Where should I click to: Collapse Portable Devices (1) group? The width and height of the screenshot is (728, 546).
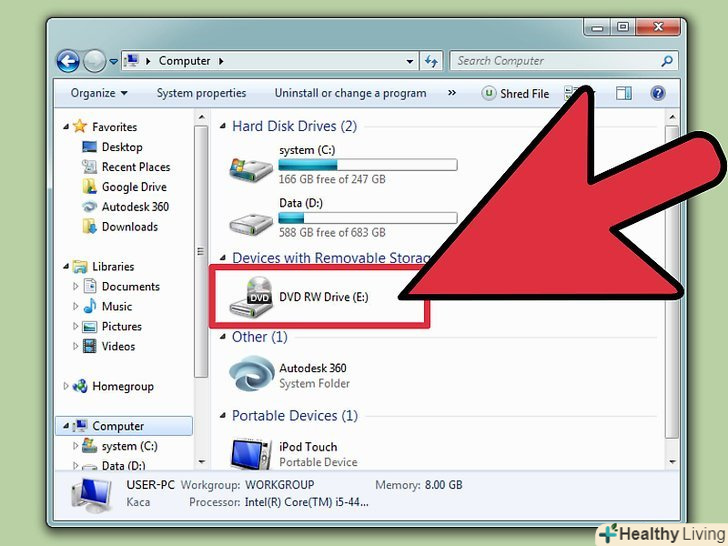point(223,416)
